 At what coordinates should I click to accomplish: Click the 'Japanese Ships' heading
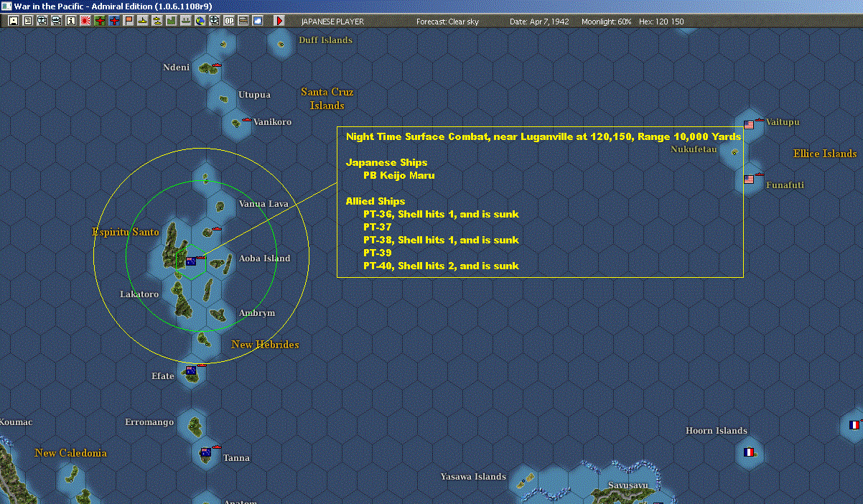tap(386, 162)
